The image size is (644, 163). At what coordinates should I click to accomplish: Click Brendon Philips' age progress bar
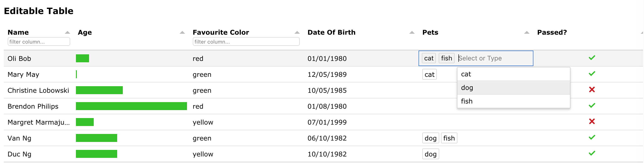click(x=131, y=106)
